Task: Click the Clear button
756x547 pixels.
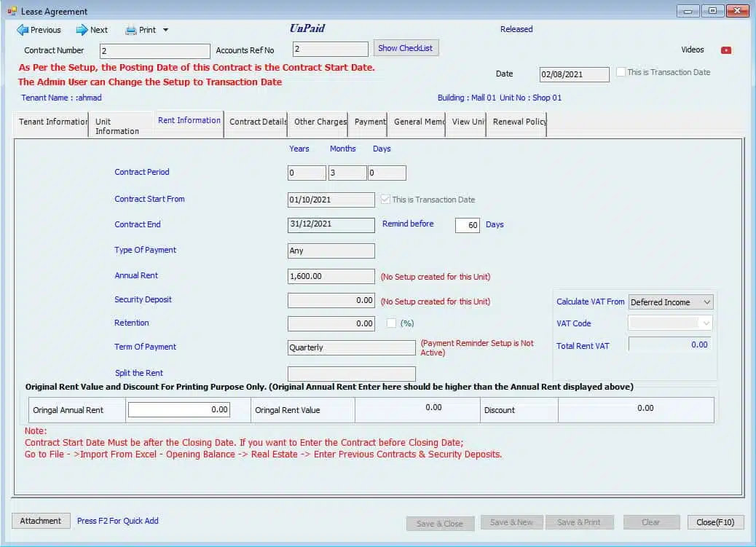Action: pos(651,522)
